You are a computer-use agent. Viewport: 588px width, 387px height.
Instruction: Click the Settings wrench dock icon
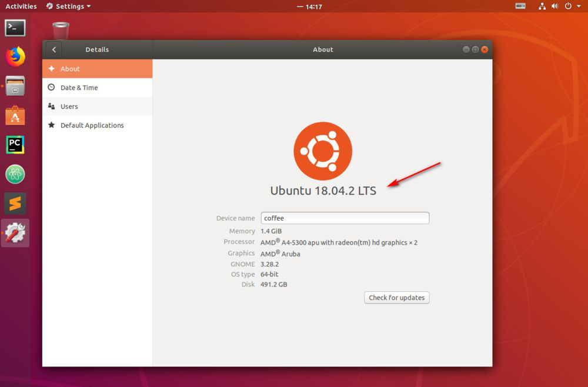[15, 233]
